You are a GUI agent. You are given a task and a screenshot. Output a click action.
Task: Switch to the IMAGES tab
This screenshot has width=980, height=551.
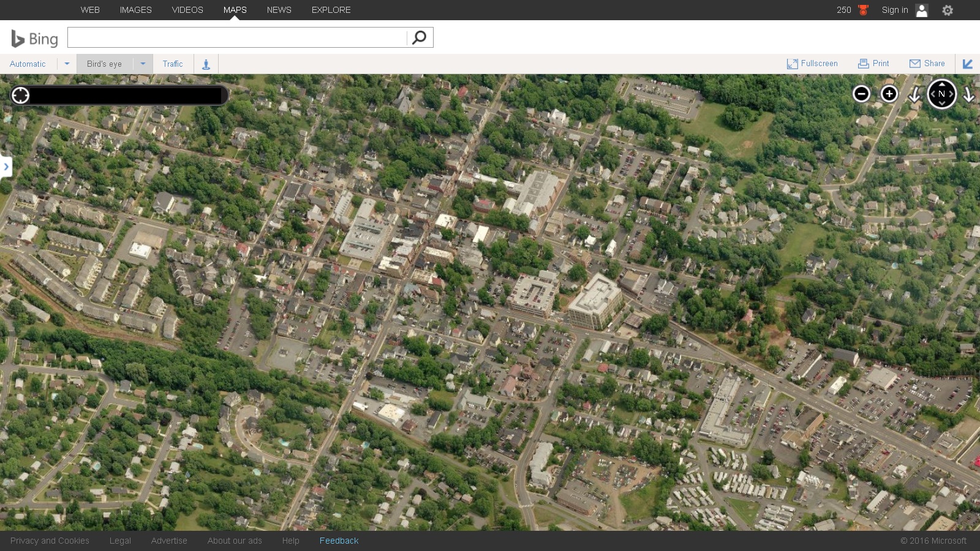click(x=136, y=10)
